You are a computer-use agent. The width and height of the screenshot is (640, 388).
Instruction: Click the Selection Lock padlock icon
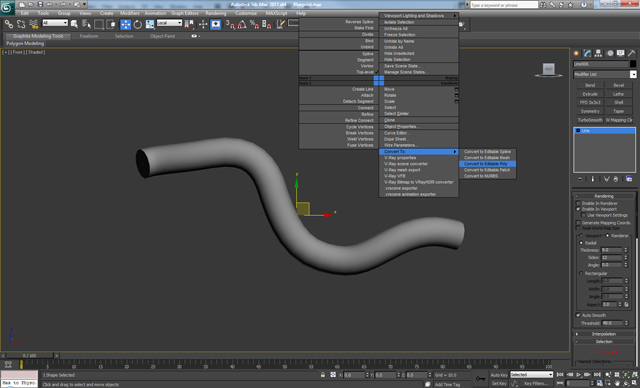click(x=323, y=375)
